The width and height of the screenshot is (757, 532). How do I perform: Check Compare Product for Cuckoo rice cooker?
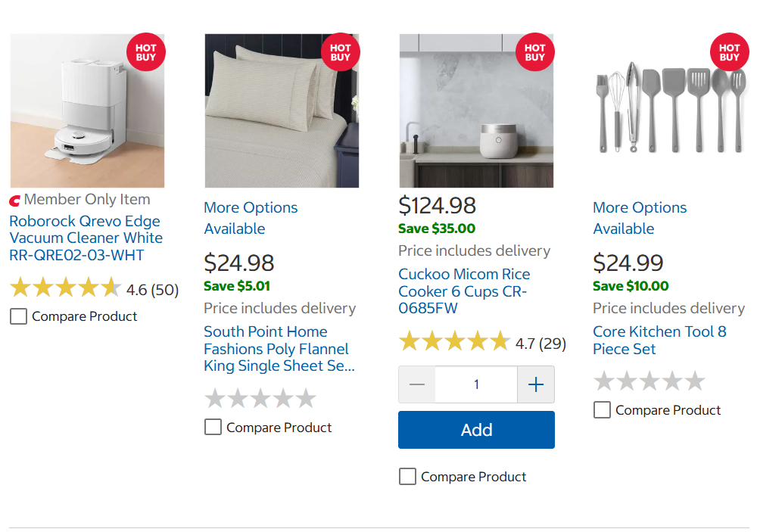407,477
